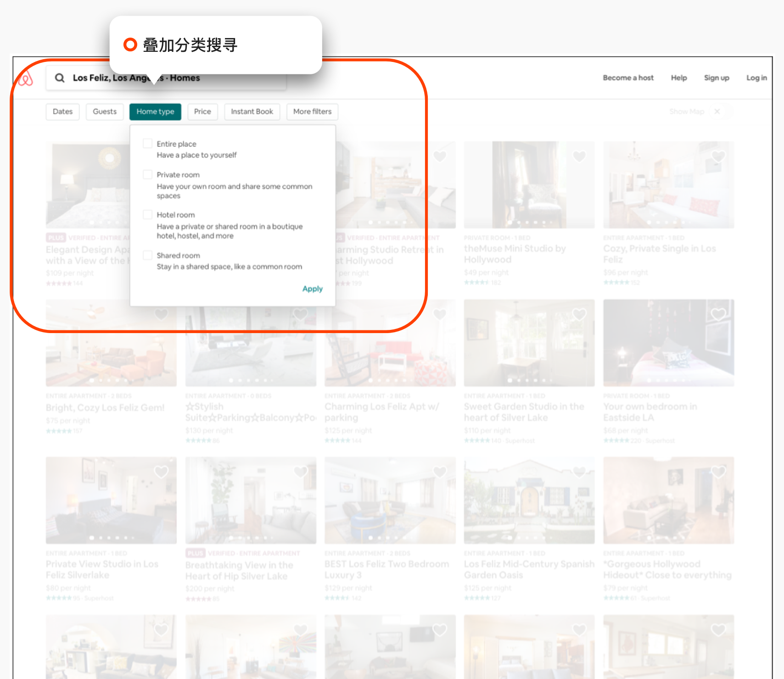Open the Help link
Viewport: 784px width, 679px height.
pyautogui.click(x=679, y=78)
